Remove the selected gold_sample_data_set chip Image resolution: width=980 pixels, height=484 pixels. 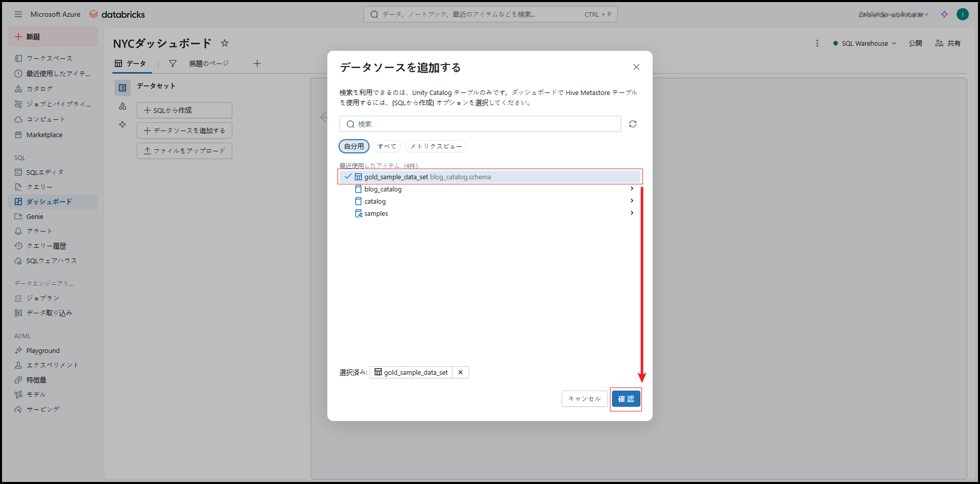461,372
